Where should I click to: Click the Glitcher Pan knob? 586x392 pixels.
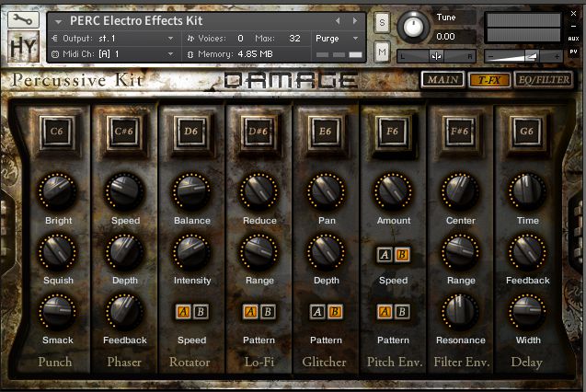click(326, 191)
